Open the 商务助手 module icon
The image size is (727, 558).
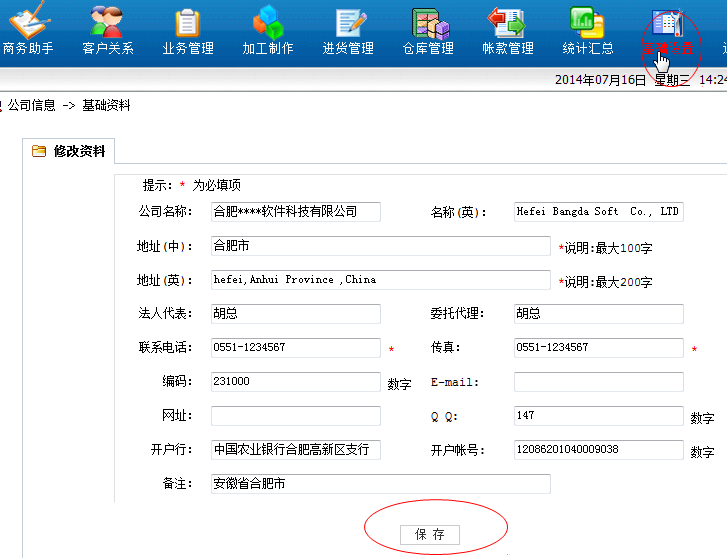click(29, 20)
